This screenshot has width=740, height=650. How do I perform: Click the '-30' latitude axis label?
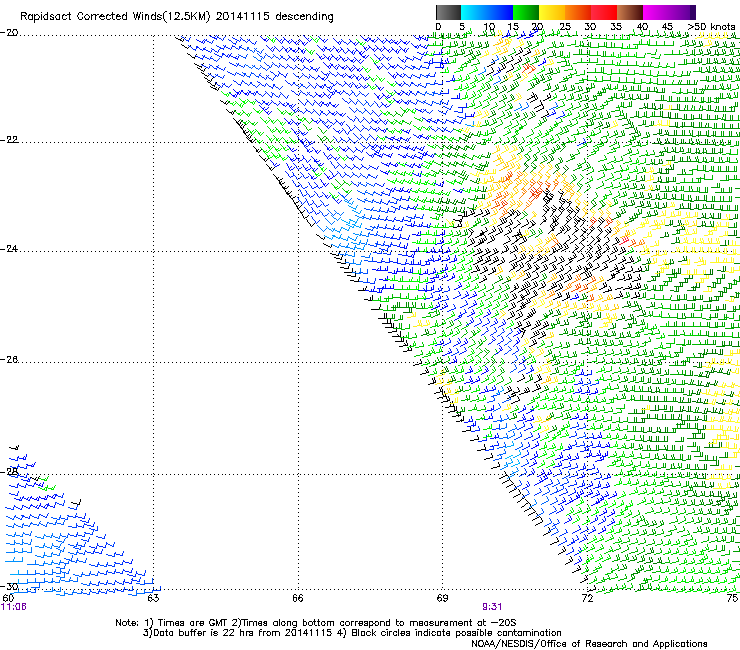point(9,587)
